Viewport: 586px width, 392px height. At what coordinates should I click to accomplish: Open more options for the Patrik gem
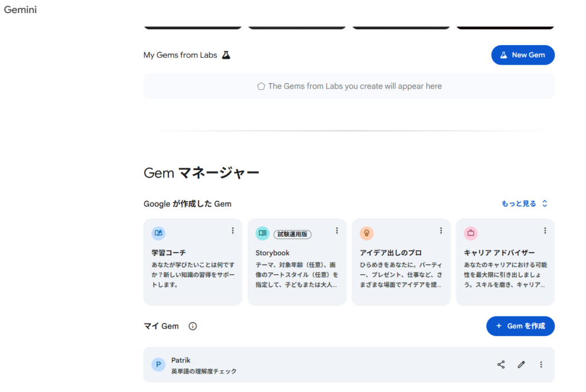[x=541, y=365]
